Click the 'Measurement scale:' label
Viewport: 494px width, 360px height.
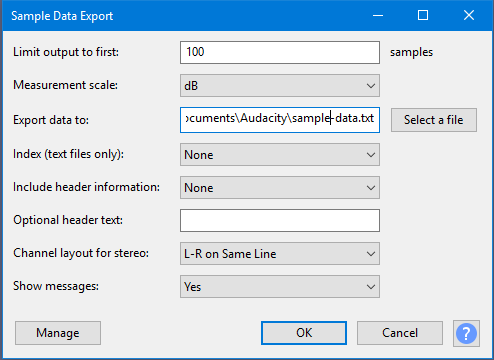coord(65,85)
